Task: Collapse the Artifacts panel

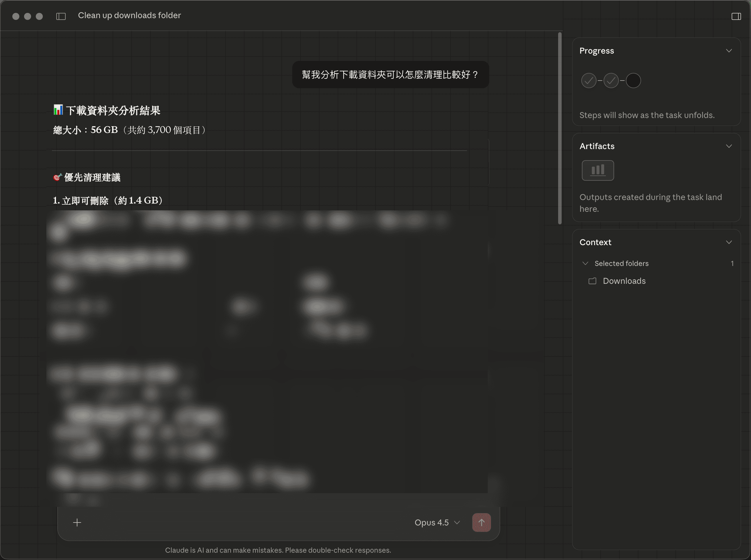Action: coord(729,146)
